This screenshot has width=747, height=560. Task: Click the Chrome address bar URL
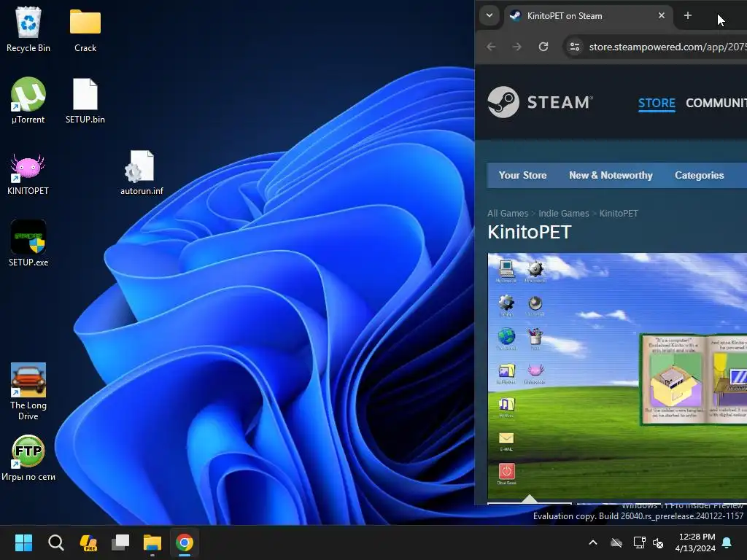coord(667,47)
